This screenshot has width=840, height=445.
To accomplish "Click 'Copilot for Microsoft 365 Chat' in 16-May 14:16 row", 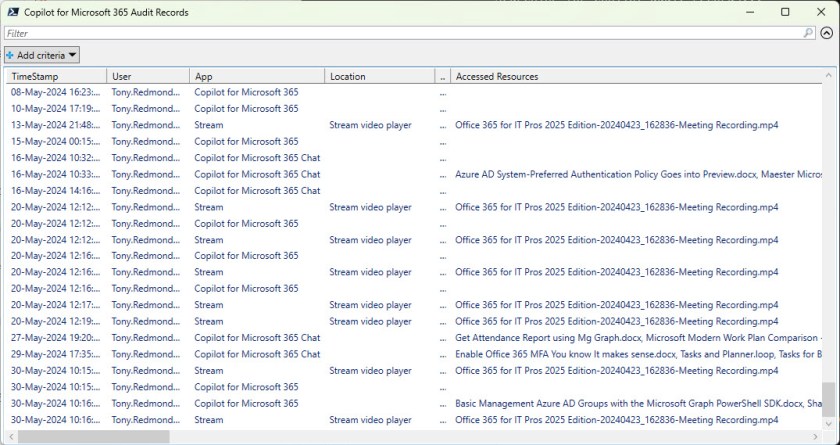I will (x=257, y=191).
